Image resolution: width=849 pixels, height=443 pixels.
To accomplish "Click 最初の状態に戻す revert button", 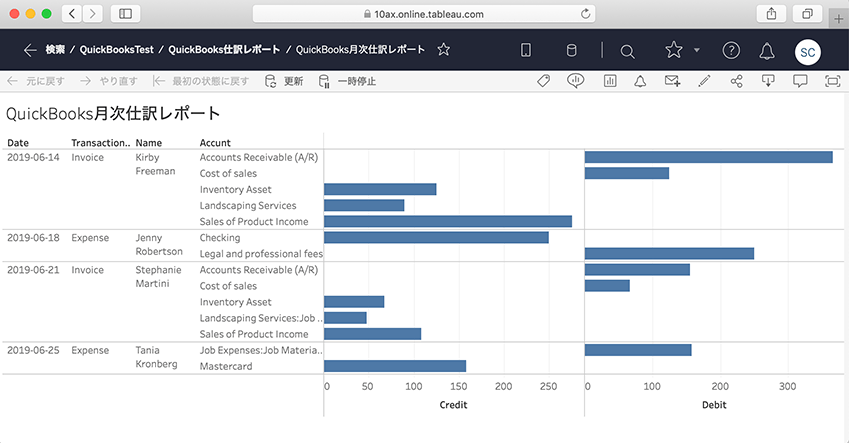I will point(201,81).
